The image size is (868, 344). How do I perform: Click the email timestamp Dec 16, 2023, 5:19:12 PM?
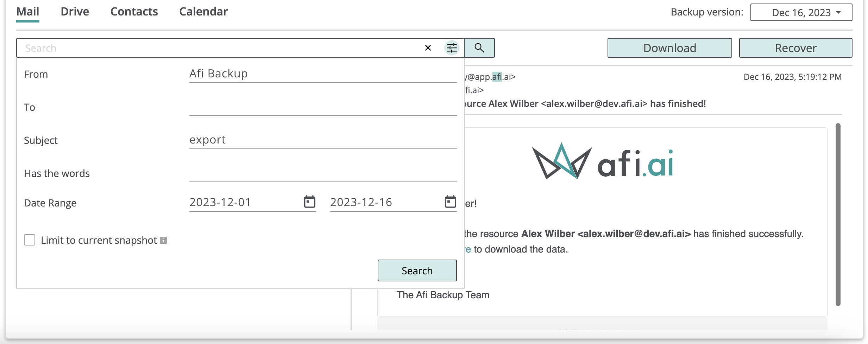792,77
